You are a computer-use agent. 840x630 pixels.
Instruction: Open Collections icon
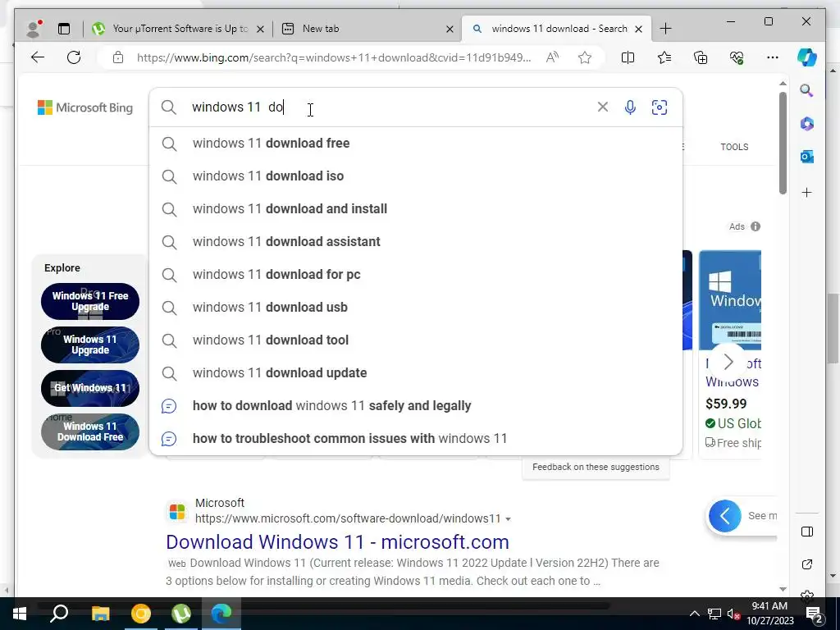tap(701, 57)
